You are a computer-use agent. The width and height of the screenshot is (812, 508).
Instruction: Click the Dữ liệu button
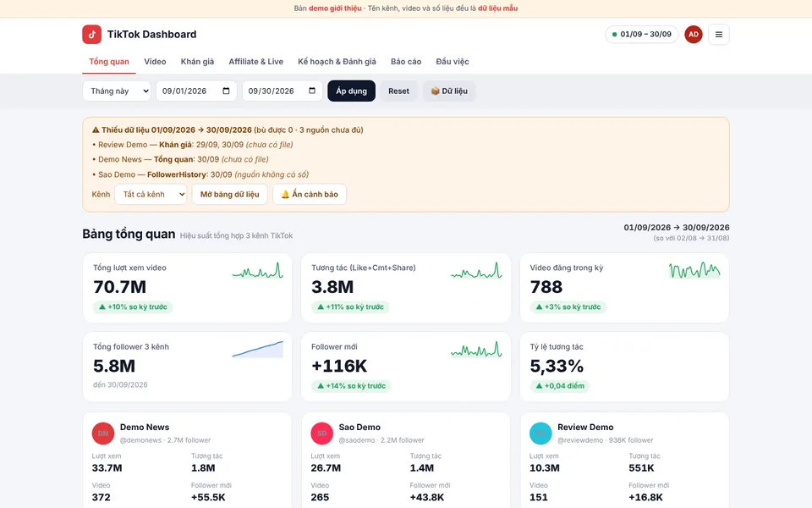coord(449,91)
